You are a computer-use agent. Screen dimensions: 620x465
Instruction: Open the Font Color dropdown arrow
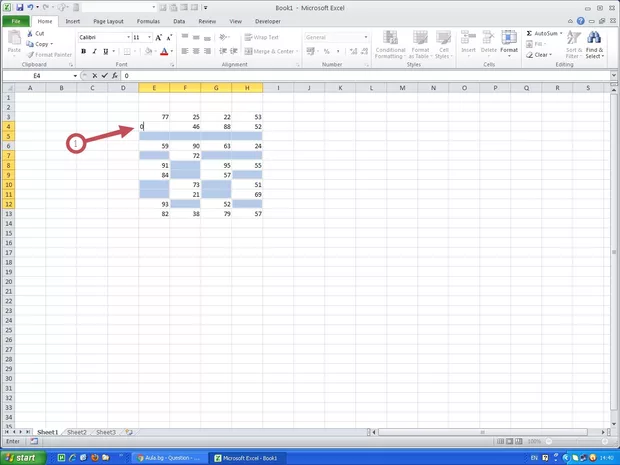172,51
